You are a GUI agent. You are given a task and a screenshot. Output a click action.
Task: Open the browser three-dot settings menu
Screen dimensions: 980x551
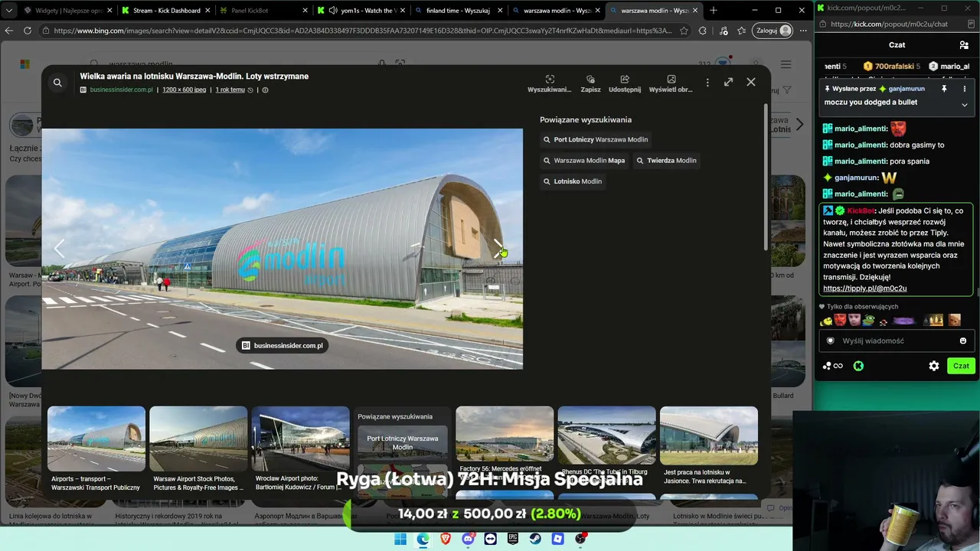(x=803, y=31)
